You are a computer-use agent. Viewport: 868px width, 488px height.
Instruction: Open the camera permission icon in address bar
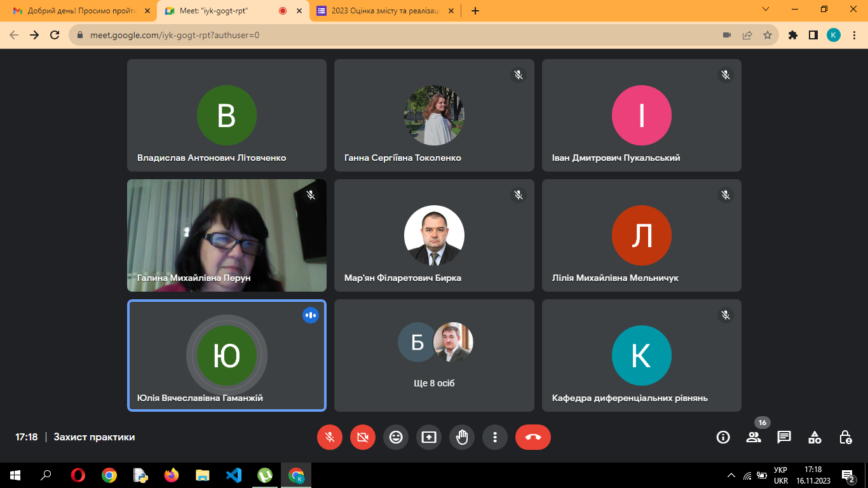tap(727, 36)
